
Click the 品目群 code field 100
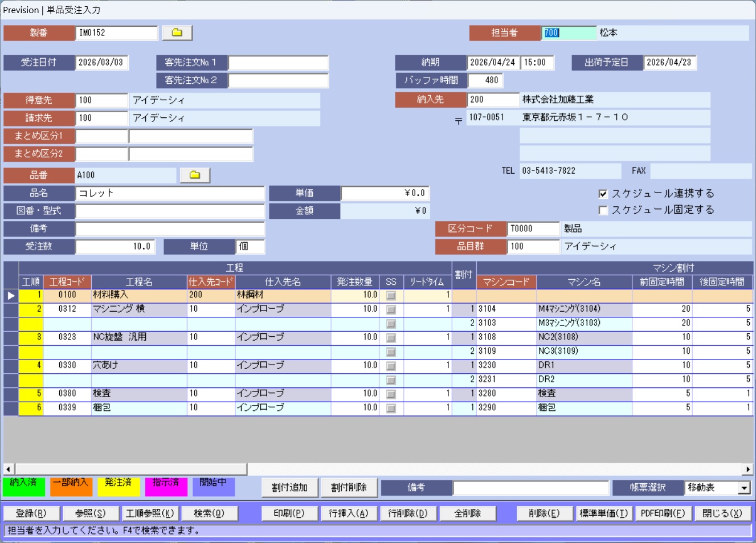pos(533,246)
